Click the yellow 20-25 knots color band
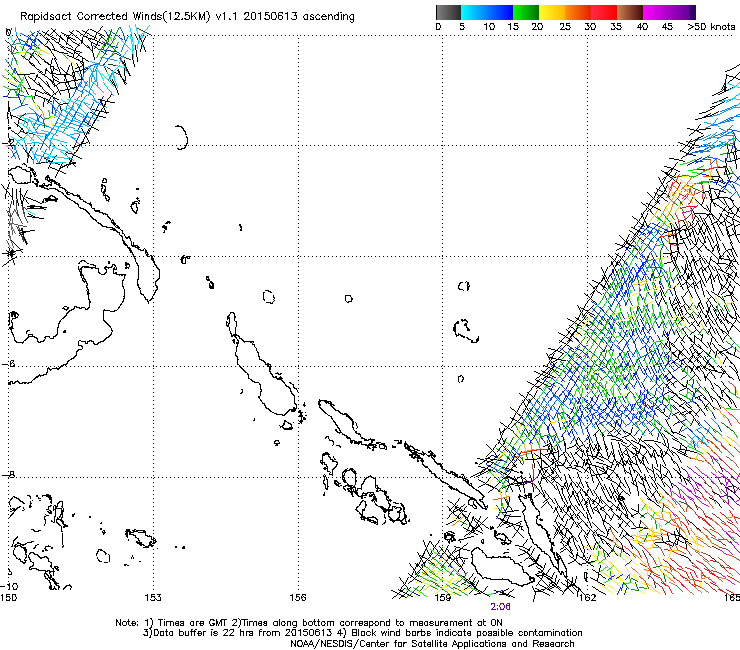The image size is (740, 650). point(552,12)
